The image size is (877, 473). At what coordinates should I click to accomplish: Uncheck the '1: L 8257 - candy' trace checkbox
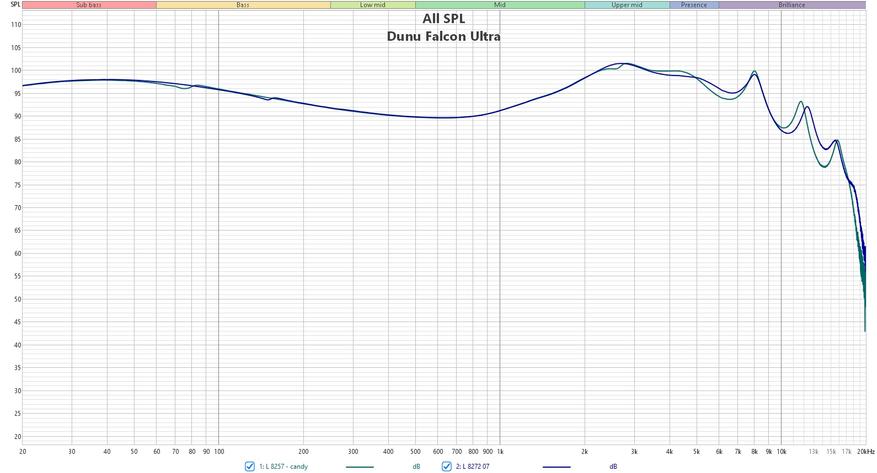[249, 466]
